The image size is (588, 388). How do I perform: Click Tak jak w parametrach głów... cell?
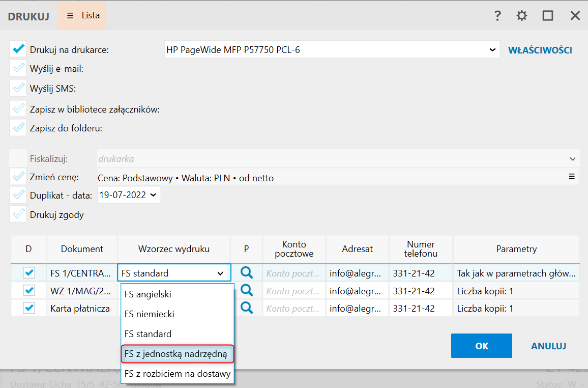pos(516,273)
